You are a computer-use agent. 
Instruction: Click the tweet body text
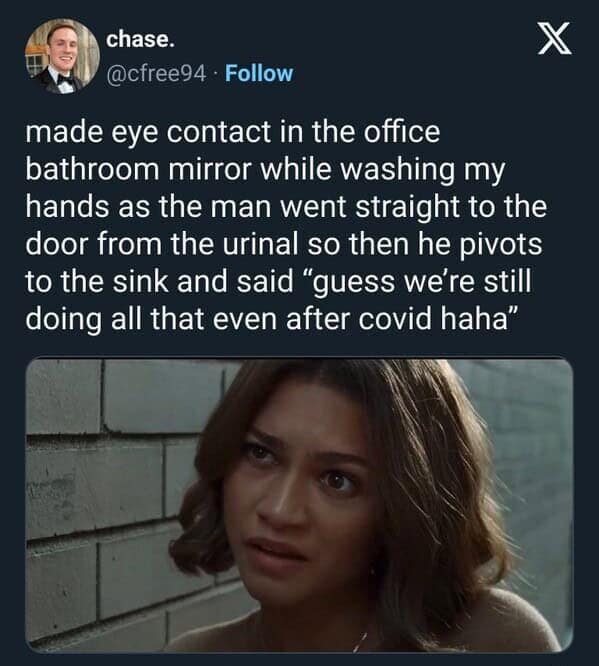(x=286, y=225)
